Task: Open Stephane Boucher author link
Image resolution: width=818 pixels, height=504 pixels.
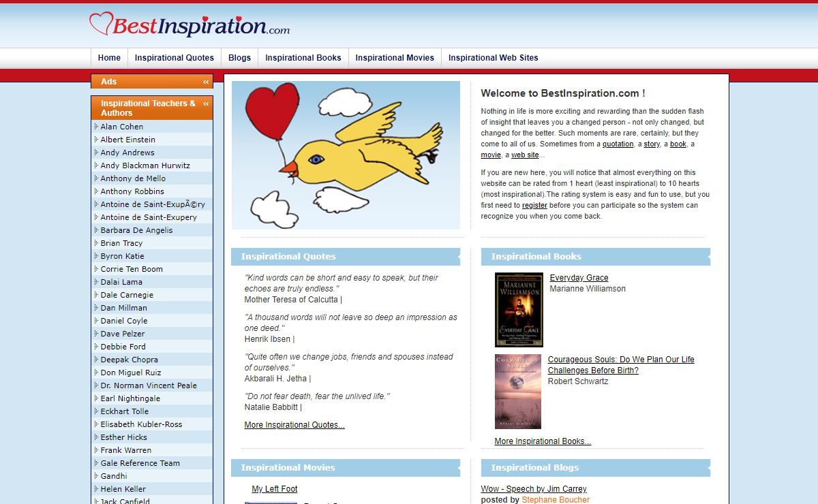Action: point(556,500)
